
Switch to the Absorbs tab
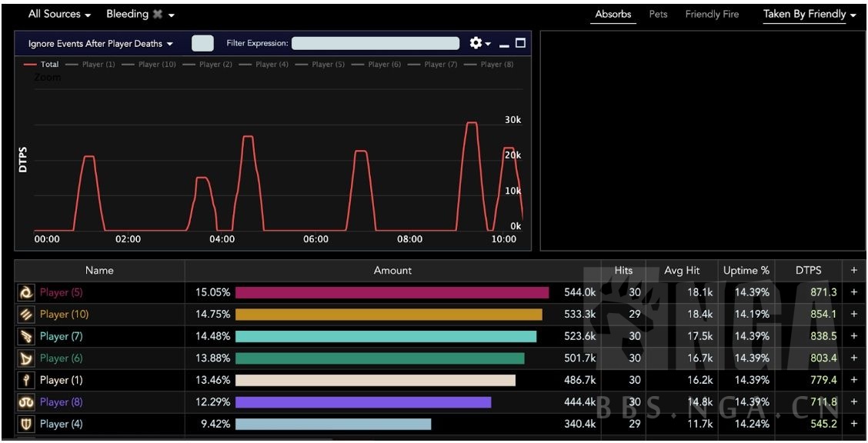(x=613, y=15)
